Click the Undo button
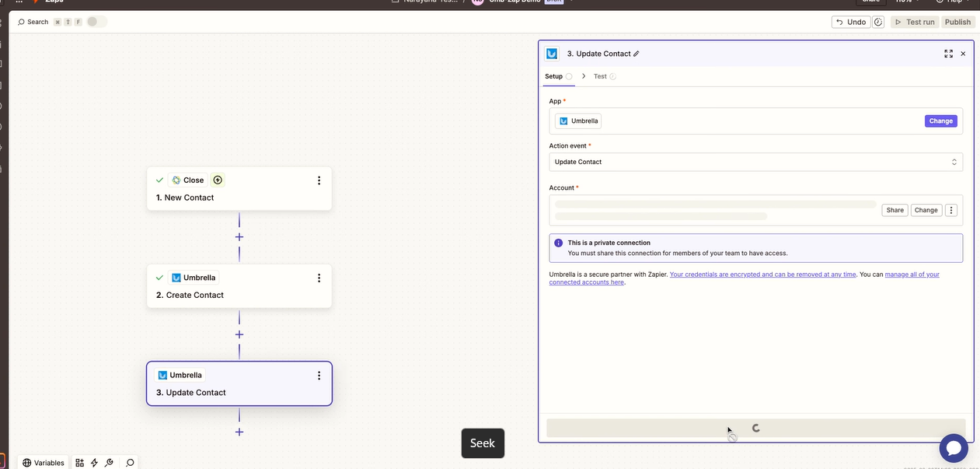 851,22
